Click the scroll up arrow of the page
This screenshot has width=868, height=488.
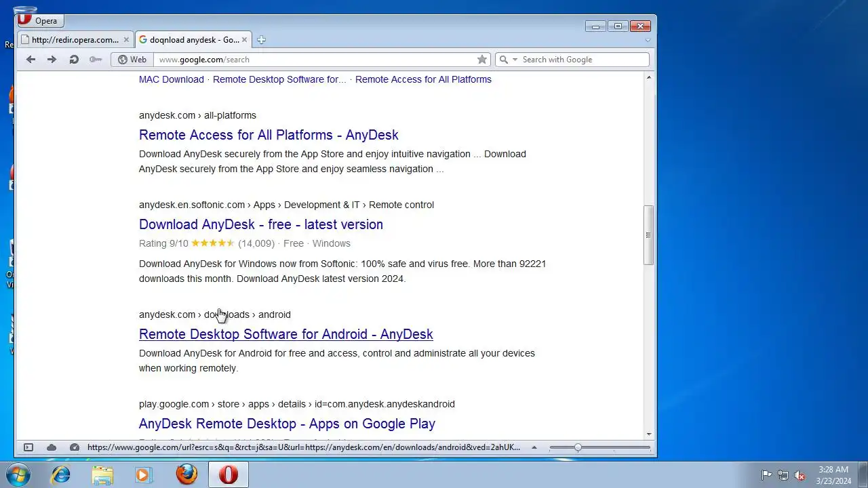[648, 78]
